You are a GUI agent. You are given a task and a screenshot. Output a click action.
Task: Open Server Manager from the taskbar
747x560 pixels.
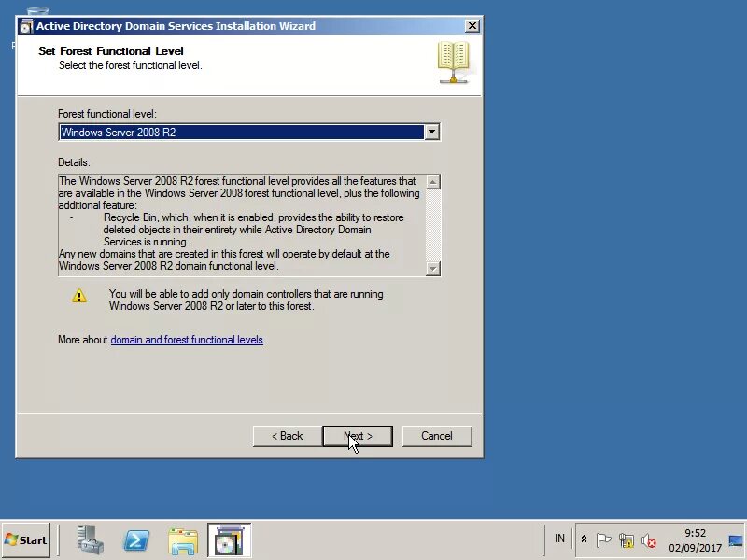click(x=90, y=540)
